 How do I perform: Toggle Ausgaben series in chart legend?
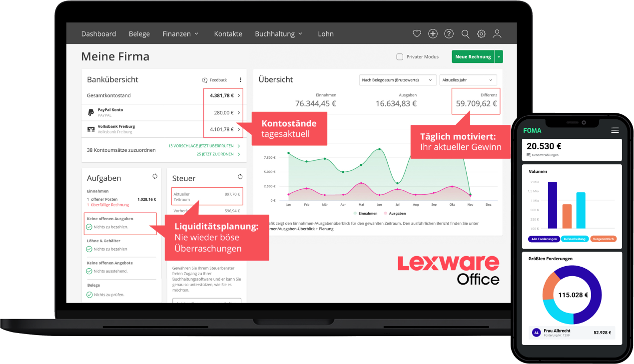click(395, 213)
